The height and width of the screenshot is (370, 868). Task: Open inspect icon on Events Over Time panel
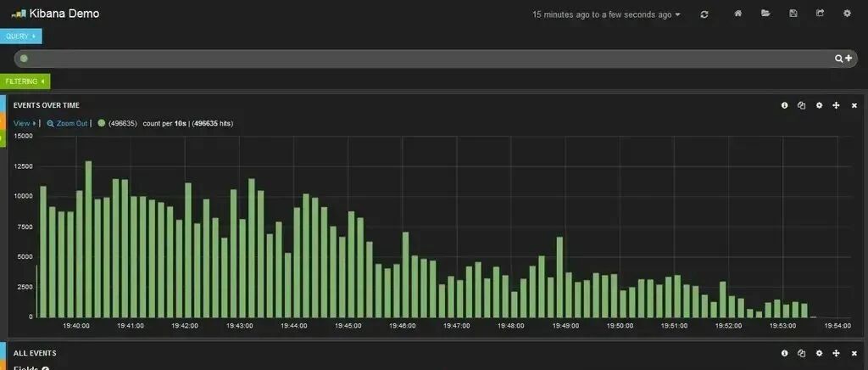click(801, 105)
